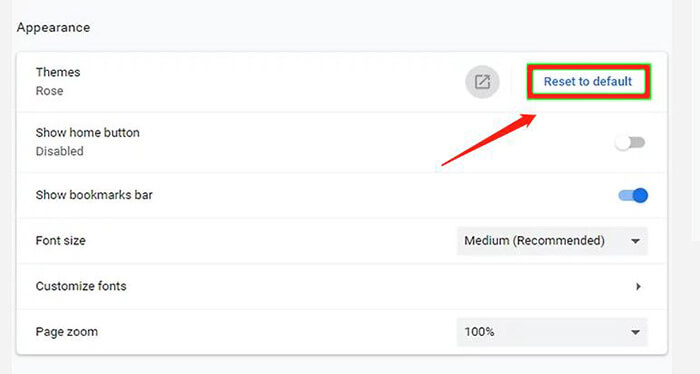This screenshot has width=700, height=374.
Task: Click the Font size label
Action: click(61, 241)
